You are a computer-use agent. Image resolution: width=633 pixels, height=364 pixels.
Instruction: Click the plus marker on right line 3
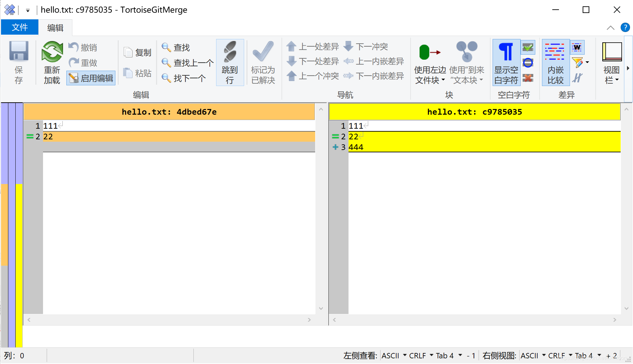335,147
